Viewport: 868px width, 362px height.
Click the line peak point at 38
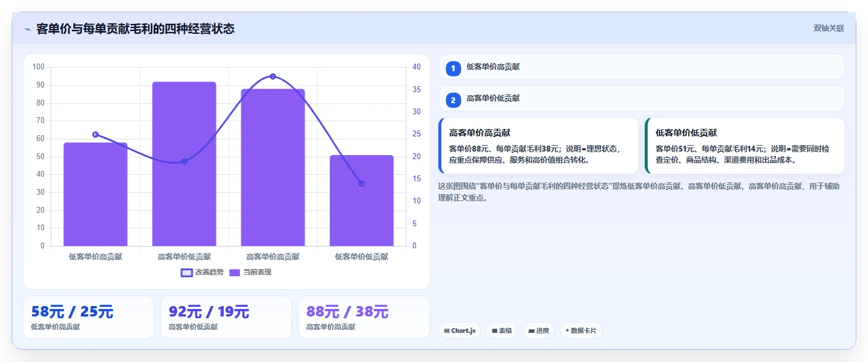coord(273,76)
